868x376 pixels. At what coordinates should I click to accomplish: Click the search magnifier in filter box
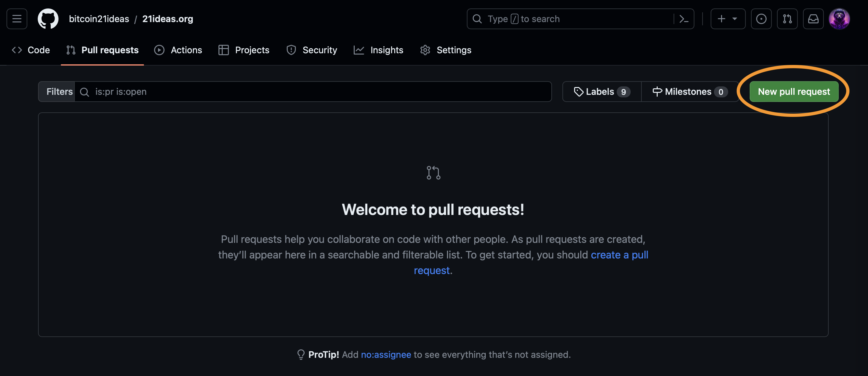pyautogui.click(x=85, y=92)
